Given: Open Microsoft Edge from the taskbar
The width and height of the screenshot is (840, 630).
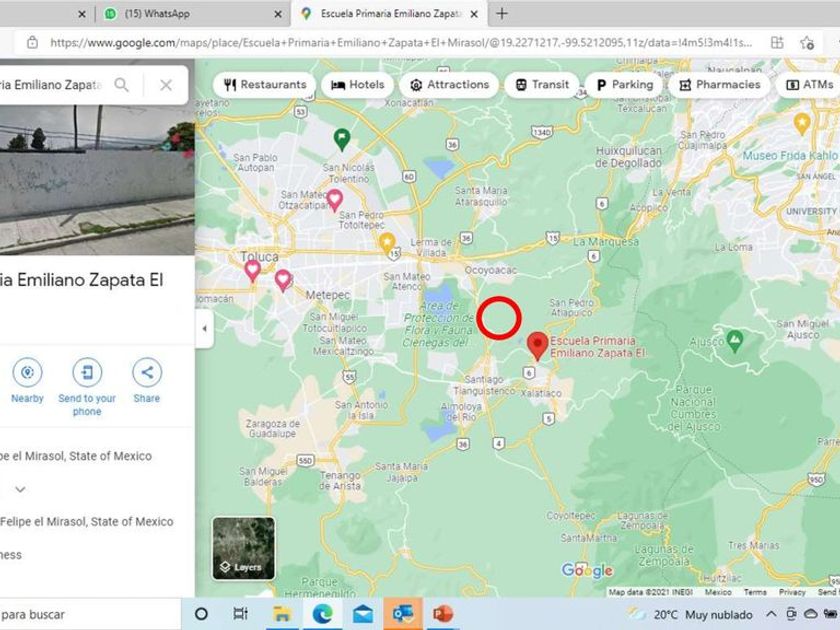Looking at the screenshot, I should click(322, 614).
